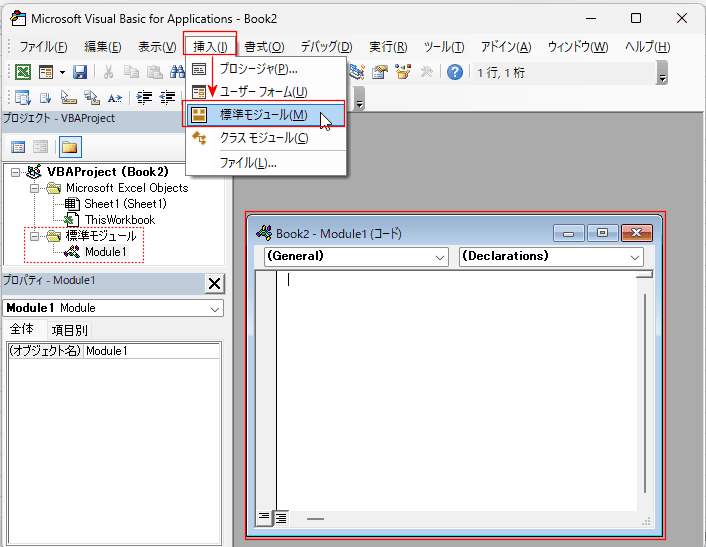This screenshot has height=547, width=706.
Task: Click the Parameter Info icon
Action: pos(92,97)
